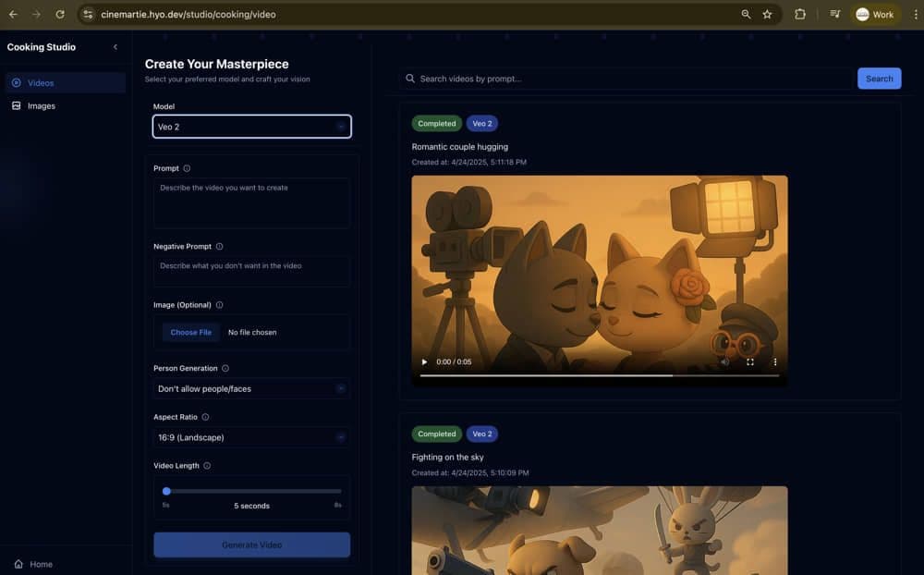Expand the Person Generation dropdown
This screenshot has height=575, width=924.
point(251,389)
